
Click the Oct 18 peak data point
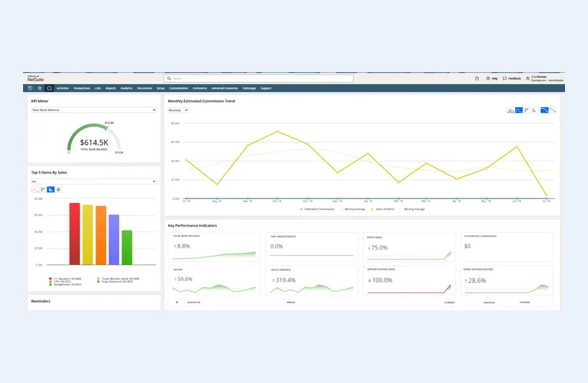[277, 131]
